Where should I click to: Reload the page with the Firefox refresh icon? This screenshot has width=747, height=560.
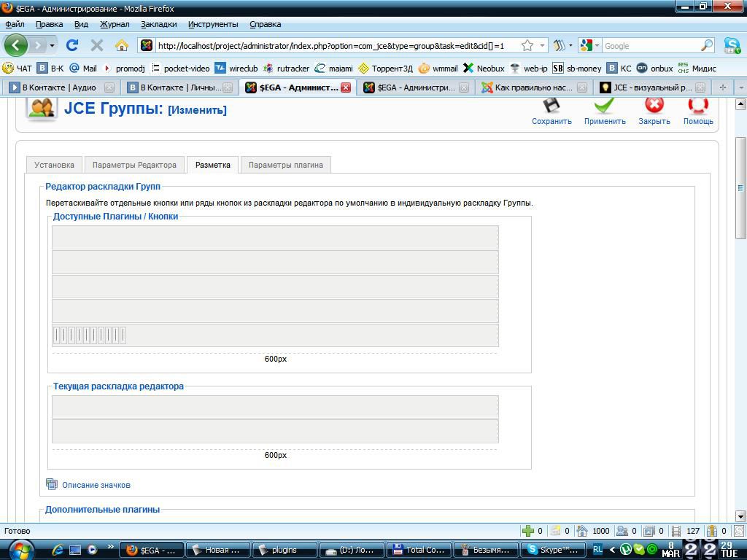tap(71, 45)
